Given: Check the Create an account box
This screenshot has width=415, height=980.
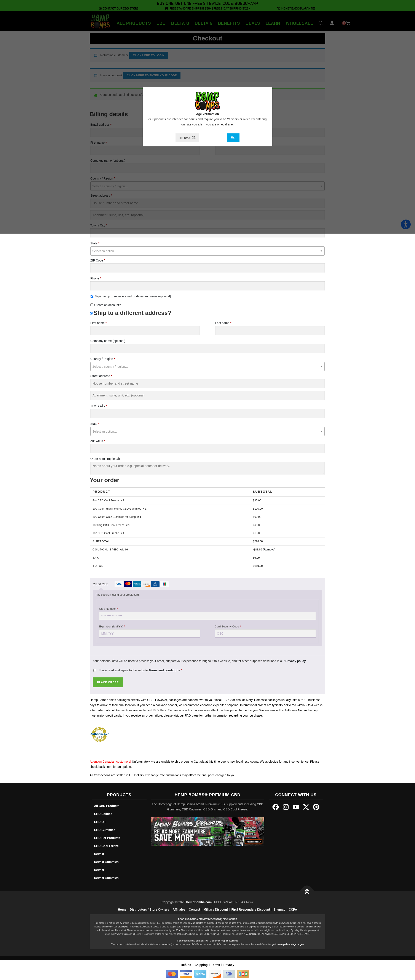Looking at the screenshot, I should (x=92, y=305).
